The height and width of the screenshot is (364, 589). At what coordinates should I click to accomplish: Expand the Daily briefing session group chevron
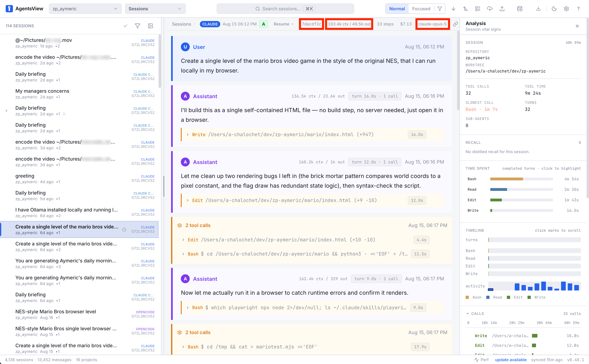point(6,111)
